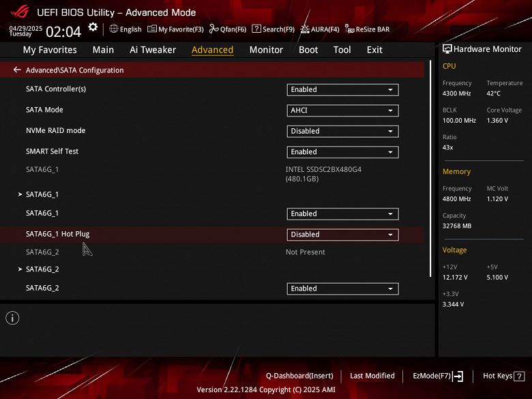Select the SATA Mode label
The width and height of the screenshot is (532, 399).
44,110
